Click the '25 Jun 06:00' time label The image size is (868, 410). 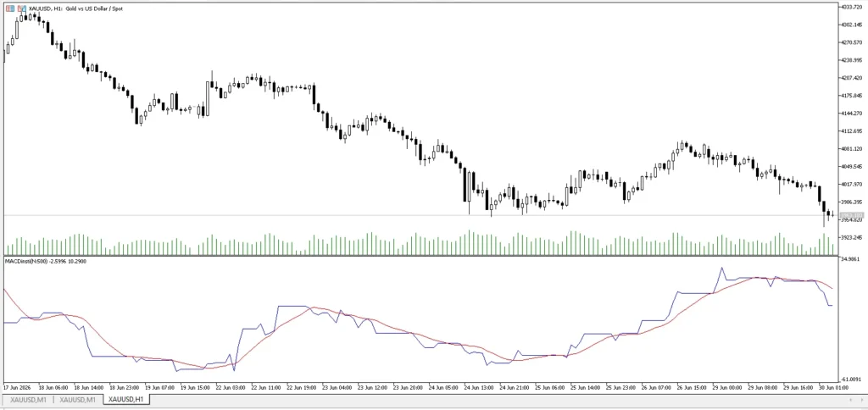pos(548,387)
